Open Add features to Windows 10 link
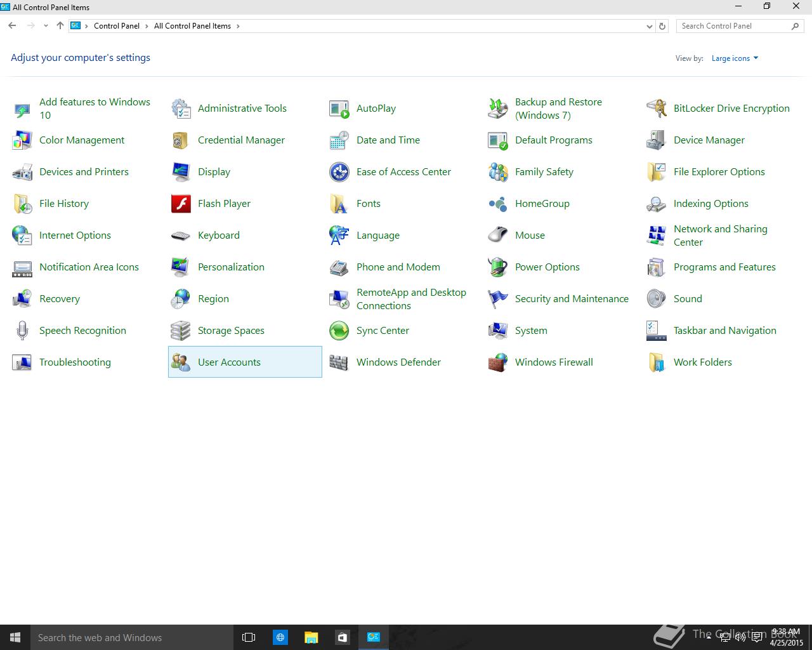The height and width of the screenshot is (650, 812). point(95,109)
